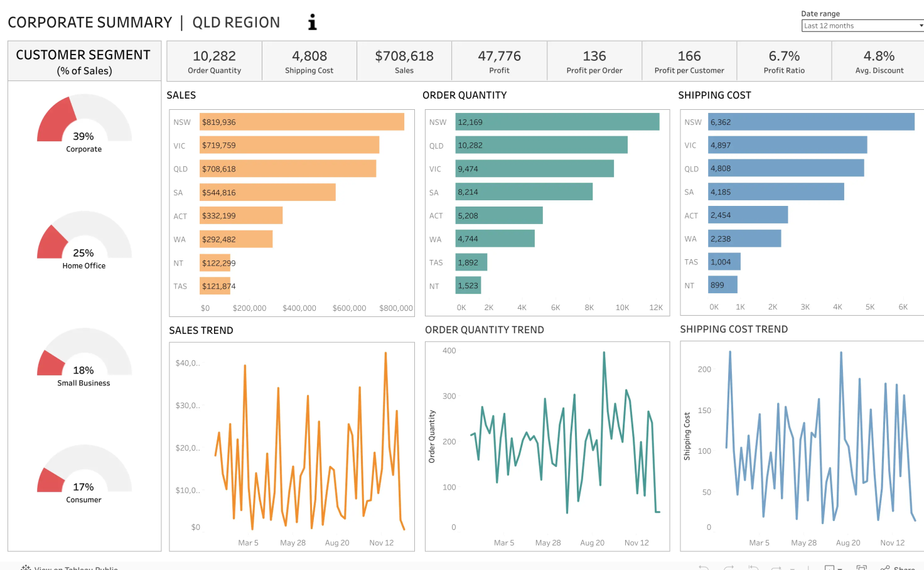Select the SA shipping cost bar 4,185
924x570 pixels.
click(776, 191)
